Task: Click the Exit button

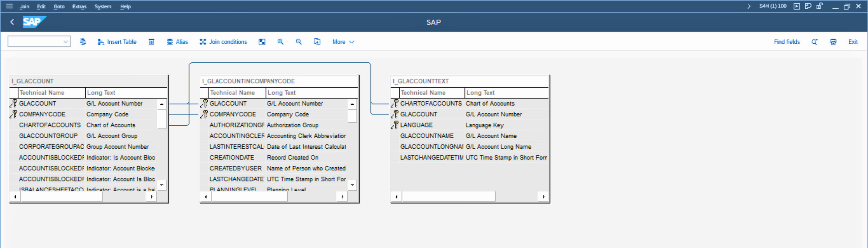Action: pyautogui.click(x=853, y=42)
